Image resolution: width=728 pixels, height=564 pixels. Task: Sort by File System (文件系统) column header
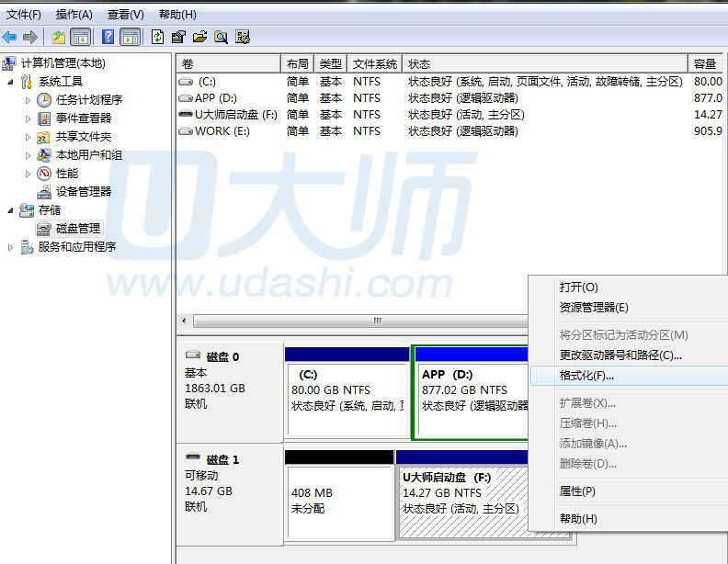click(x=375, y=63)
